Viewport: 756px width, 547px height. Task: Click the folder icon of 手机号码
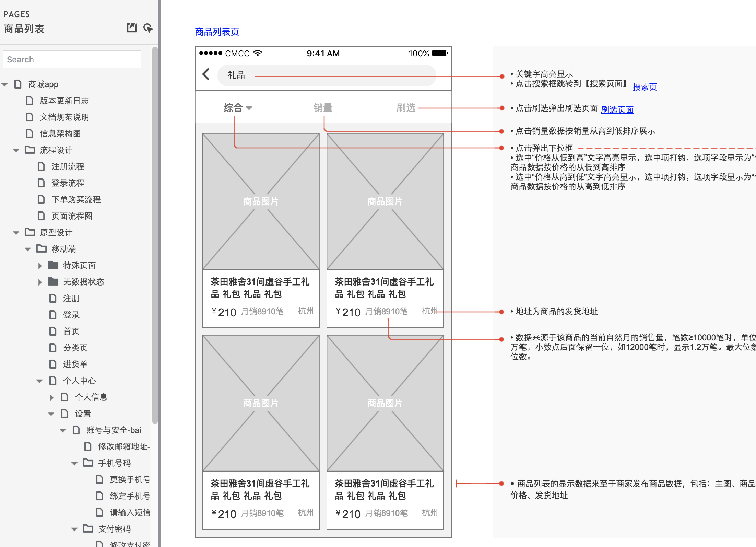point(88,463)
